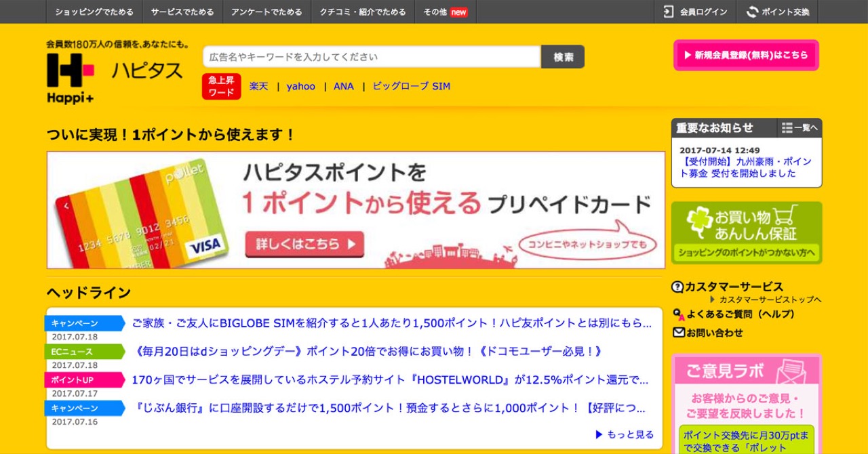Click the Happi+ ハピタス logo
868x454 pixels.
(115, 78)
